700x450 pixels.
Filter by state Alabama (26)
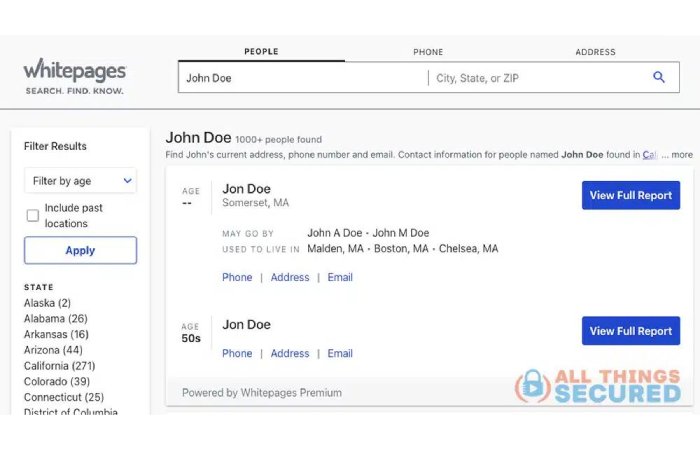tap(56, 319)
